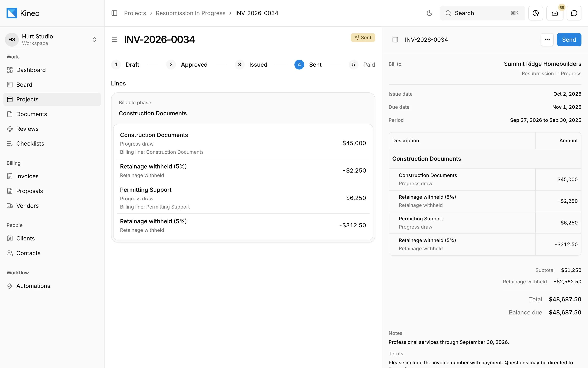Click the Search field
The width and height of the screenshot is (588, 368).
coord(482,13)
